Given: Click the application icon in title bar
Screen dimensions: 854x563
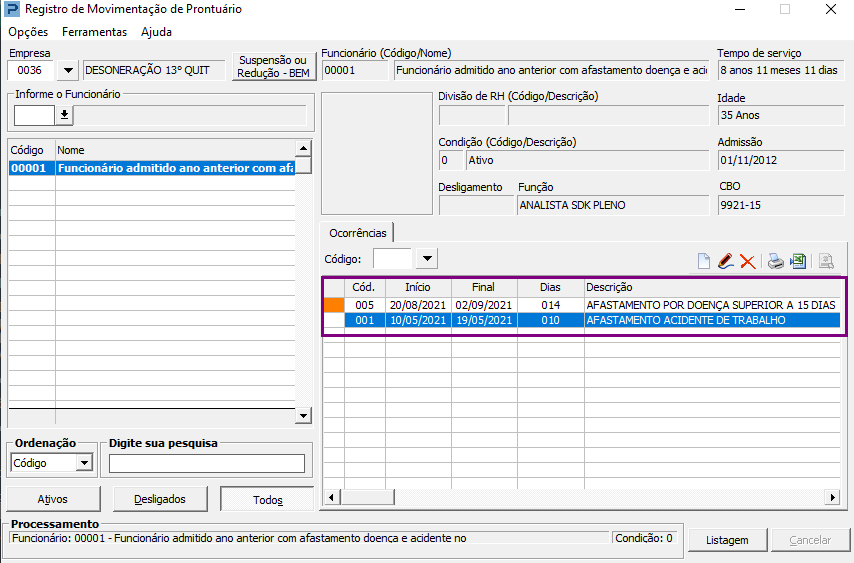Looking at the screenshot, I should pyautogui.click(x=11, y=9).
